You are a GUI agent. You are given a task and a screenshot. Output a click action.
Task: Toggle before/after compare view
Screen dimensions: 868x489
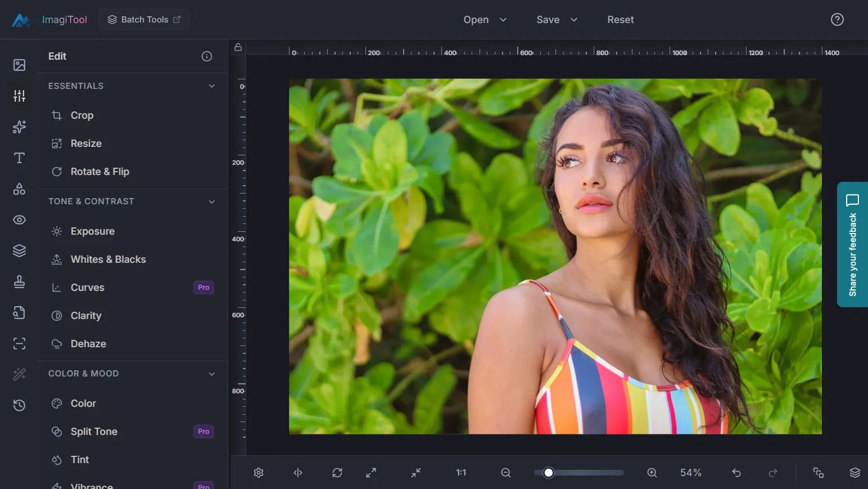click(298, 473)
